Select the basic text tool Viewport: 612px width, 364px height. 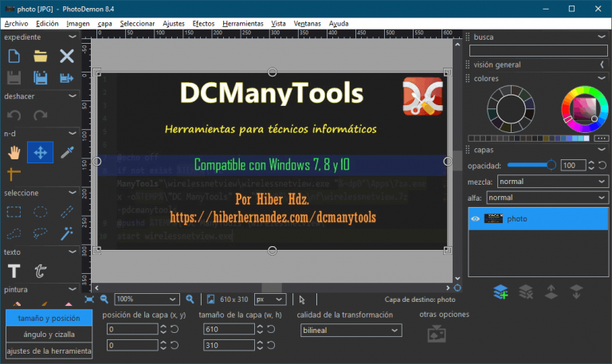tap(14, 271)
